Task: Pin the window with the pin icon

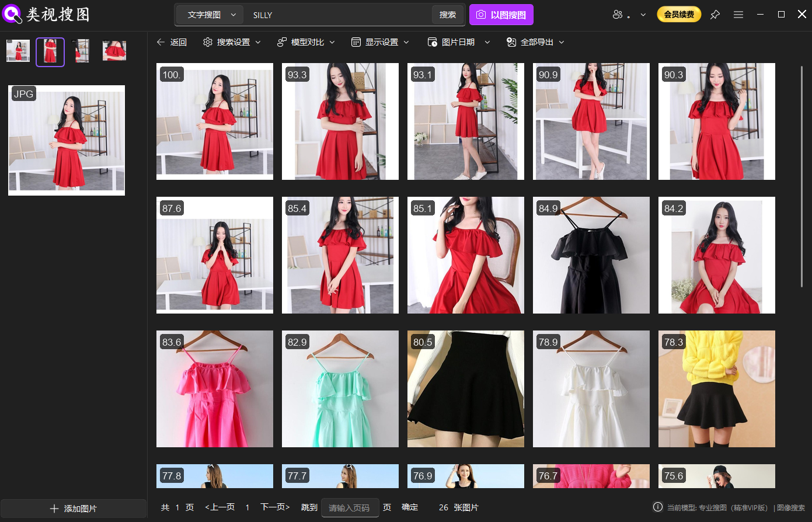Action: click(715, 15)
